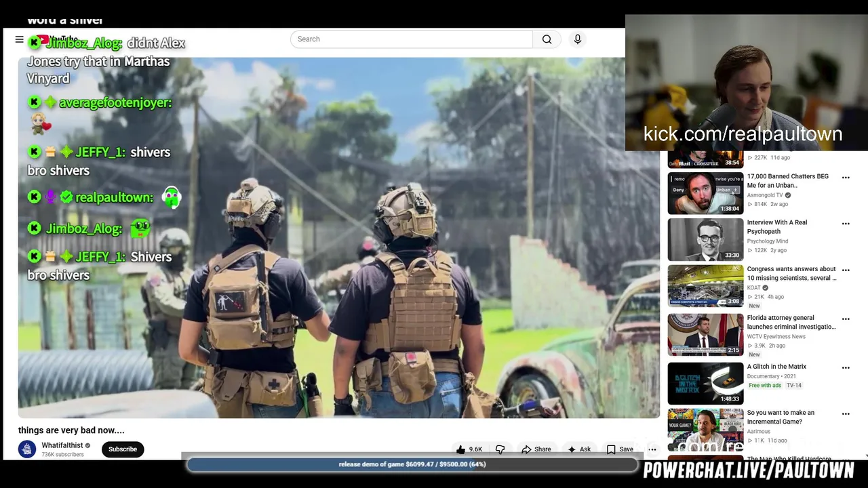Open options for A Glitch in the Matrix
The width and height of the screenshot is (868, 488).
coord(846,368)
